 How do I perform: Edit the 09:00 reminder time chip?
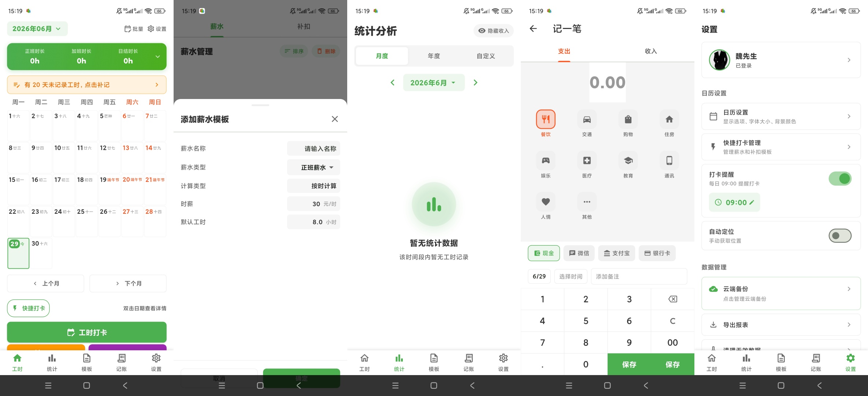coord(735,202)
